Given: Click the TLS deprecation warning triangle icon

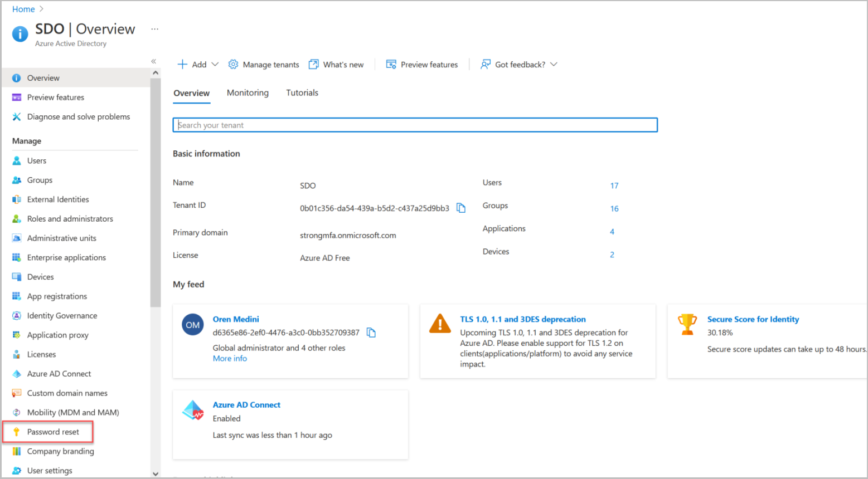Looking at the screenshot, I should pyautogui.click(x=440, y=324).
